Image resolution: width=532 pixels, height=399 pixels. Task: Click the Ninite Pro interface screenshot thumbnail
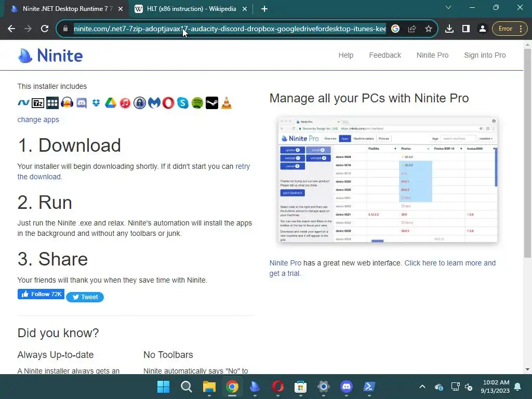388,179
